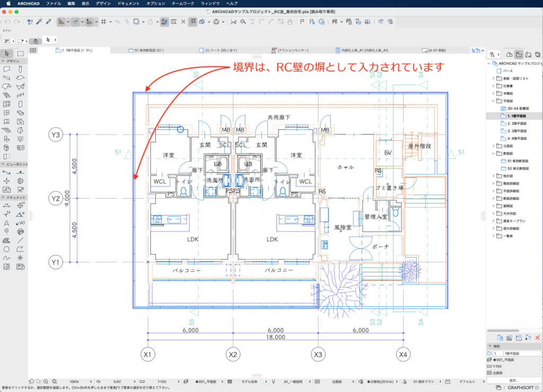
Task: Select the Lamp tool
Action: tap(21, 139)
